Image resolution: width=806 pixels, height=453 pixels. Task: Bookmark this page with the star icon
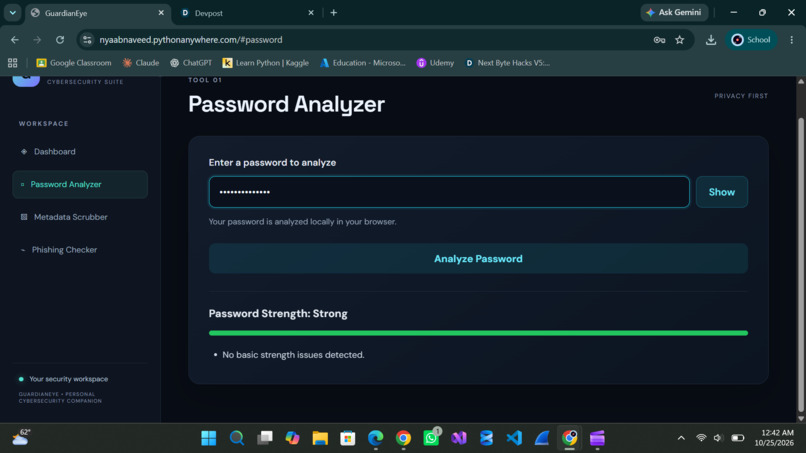(x=680, y=40)
